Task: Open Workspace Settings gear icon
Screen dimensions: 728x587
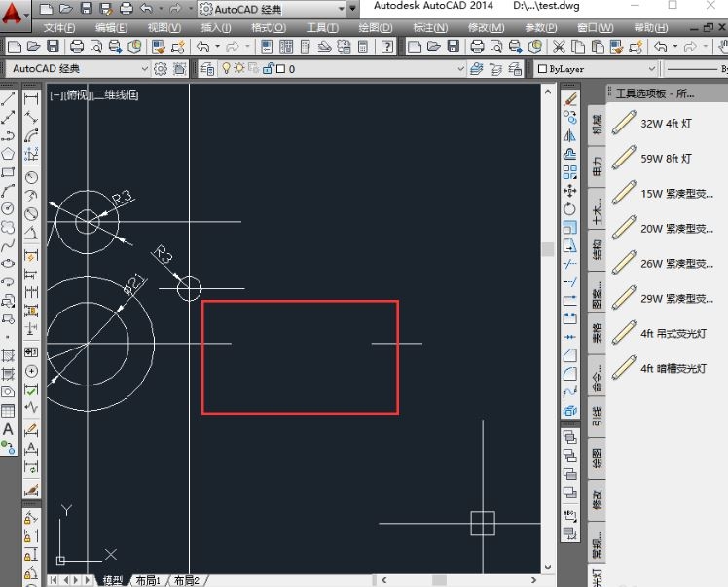Action: tap(161, 69)
